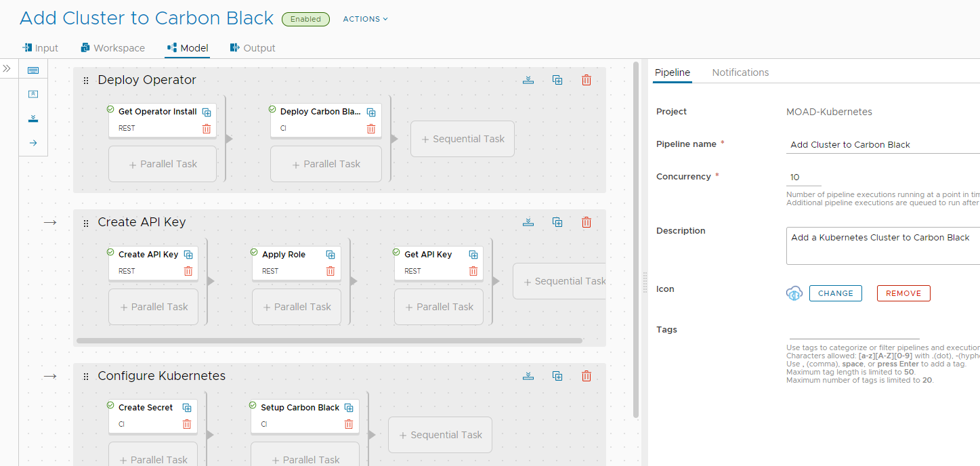Copy the Get Operator Install task

pyautogui.click(x=207, y=112)
